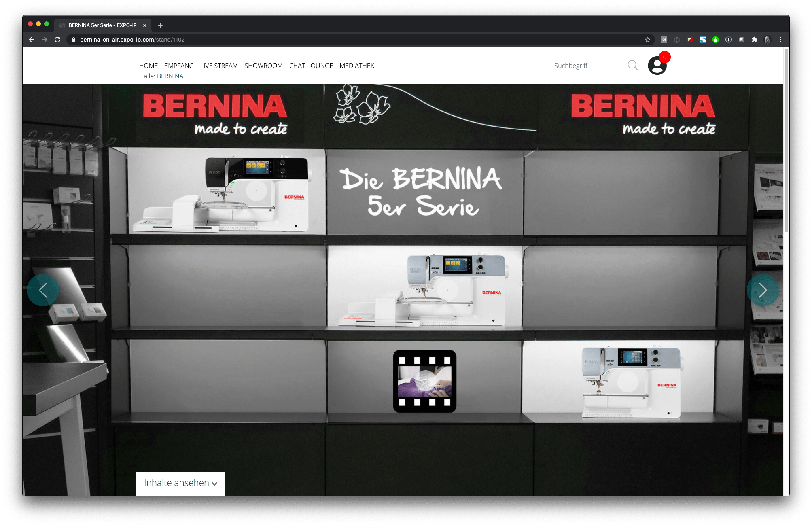The width and height of the screenshot is (812, 526).
Task: Click the left BERNINA made to create logo
Action: point(215,114)
